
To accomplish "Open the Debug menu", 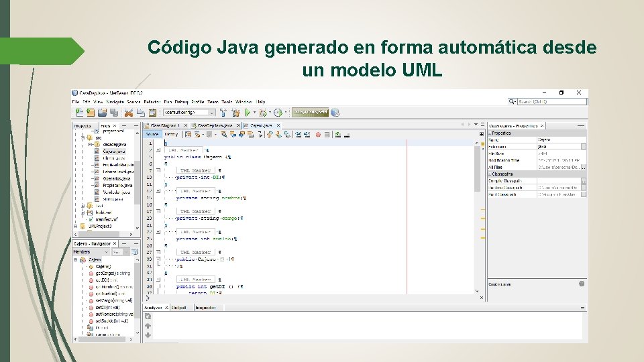I will click(x=181, y=102).
